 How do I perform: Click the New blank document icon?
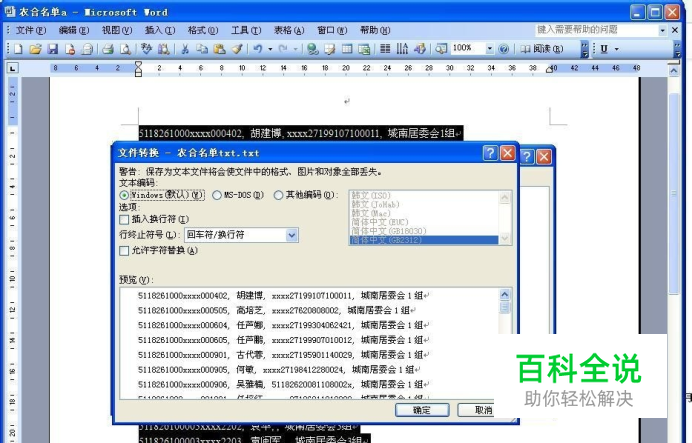[x=18, y=49]
